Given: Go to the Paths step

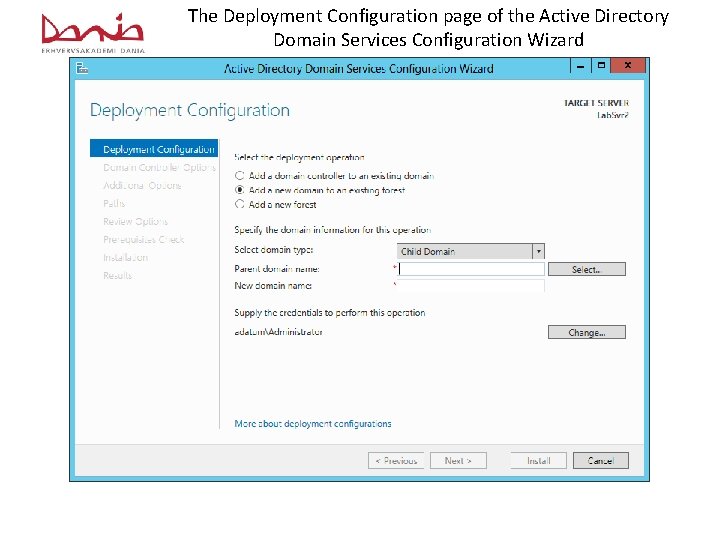Looking at the screenshot, I should click(114, 203).
